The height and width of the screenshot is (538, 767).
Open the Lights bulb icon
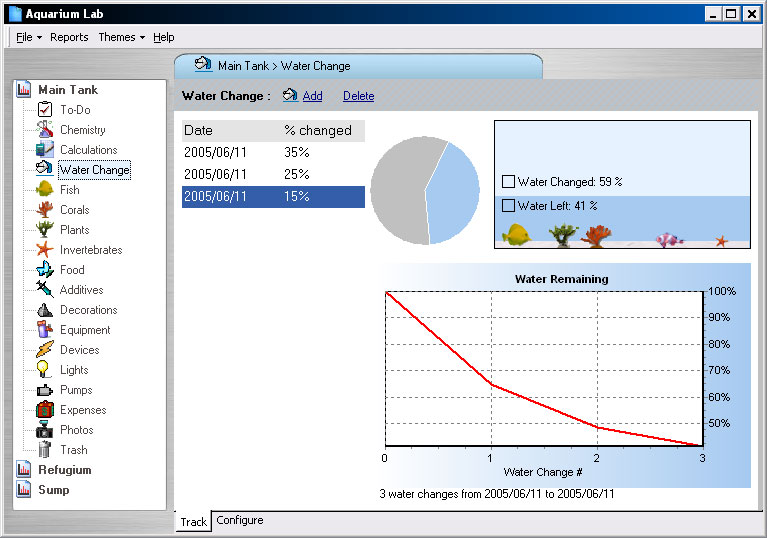44,370
